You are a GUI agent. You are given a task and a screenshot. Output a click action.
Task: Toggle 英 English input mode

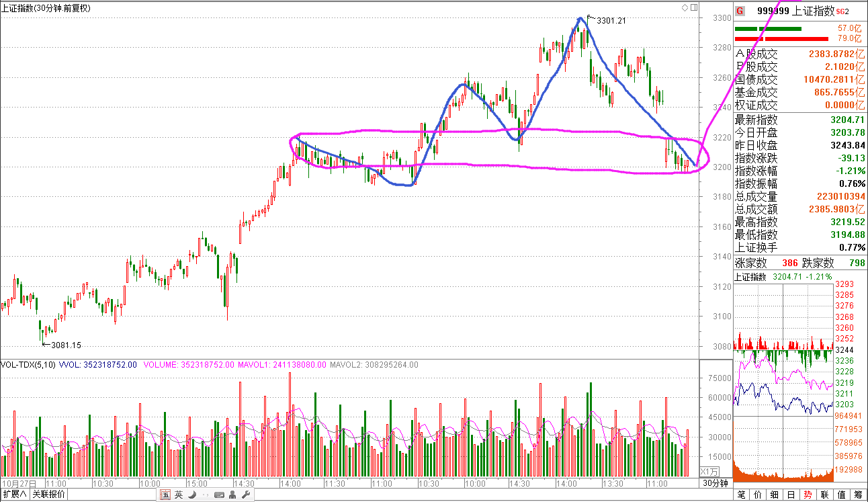(x=178, y=495)
